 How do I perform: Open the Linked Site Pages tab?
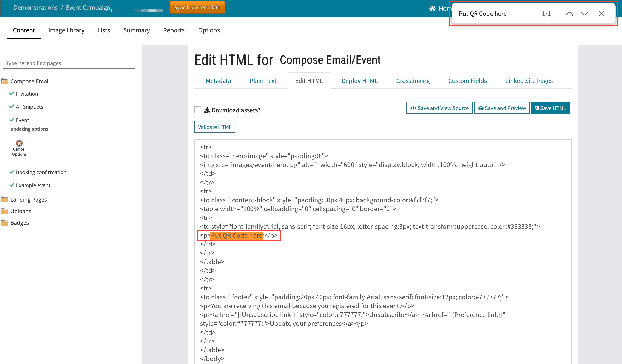pyautogui.click(x=529, y=81)
